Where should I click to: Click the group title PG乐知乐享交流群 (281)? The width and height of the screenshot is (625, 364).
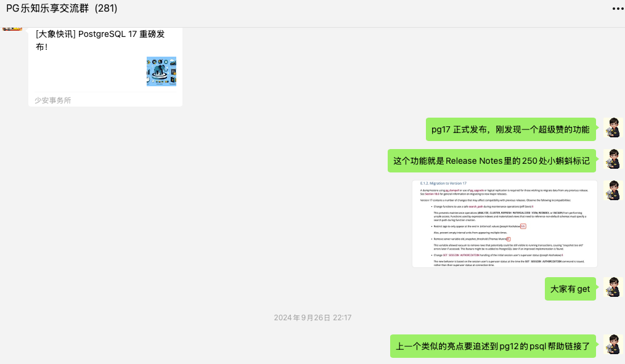coord(62,9)
